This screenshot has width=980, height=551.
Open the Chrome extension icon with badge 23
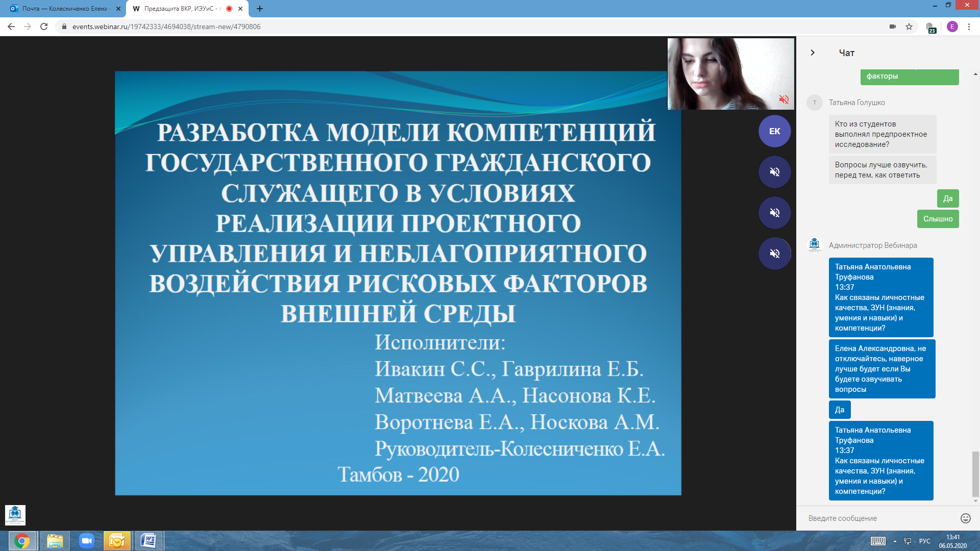930,27
